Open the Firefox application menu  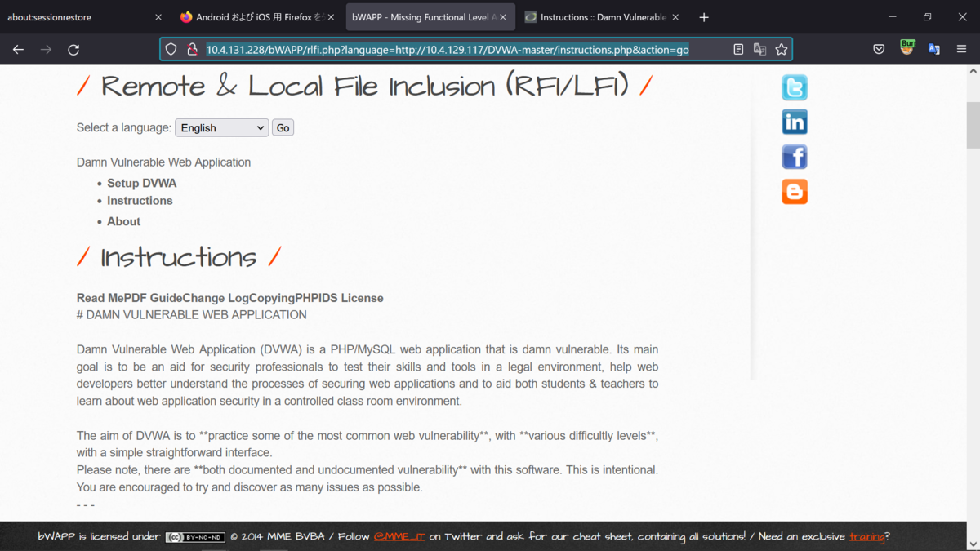coord(961,50)
